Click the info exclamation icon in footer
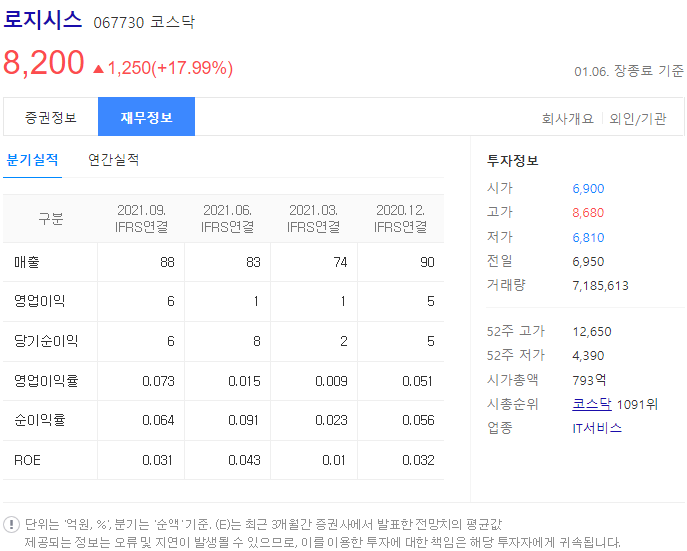 click(x=11, y=524)
